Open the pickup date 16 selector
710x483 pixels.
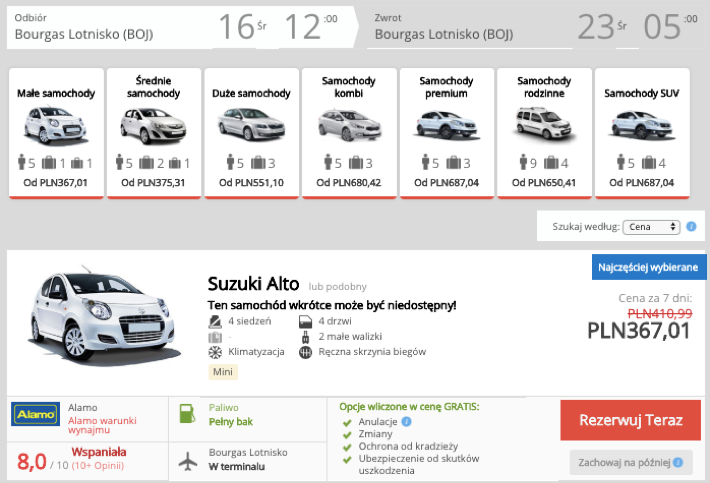(243, 27)
